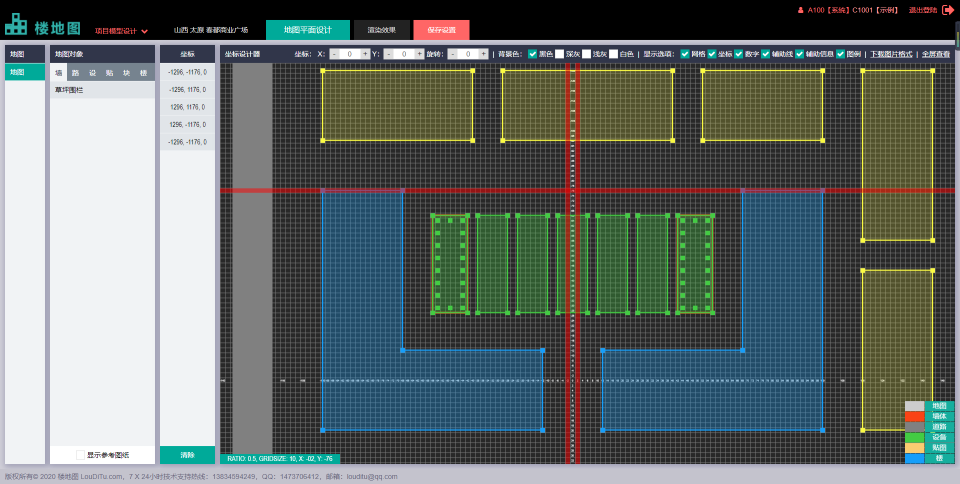960x484 pixels.
Task: Select the 路 object type tab
Action: pos(75,73)
